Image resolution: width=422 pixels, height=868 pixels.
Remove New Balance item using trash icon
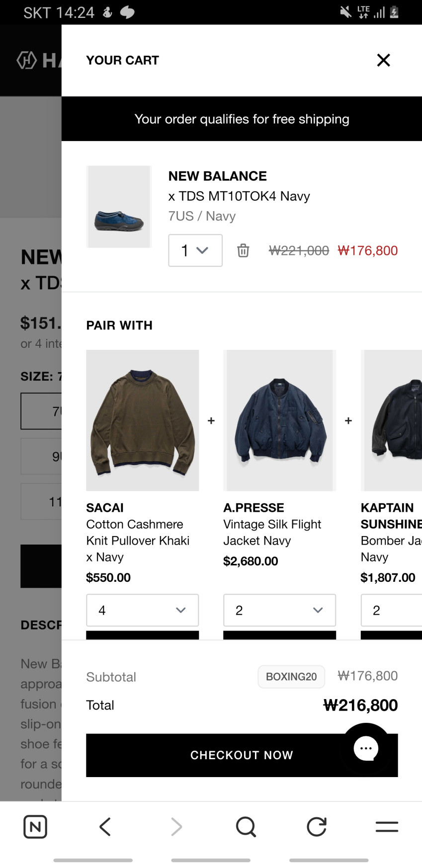pos(243,250)
